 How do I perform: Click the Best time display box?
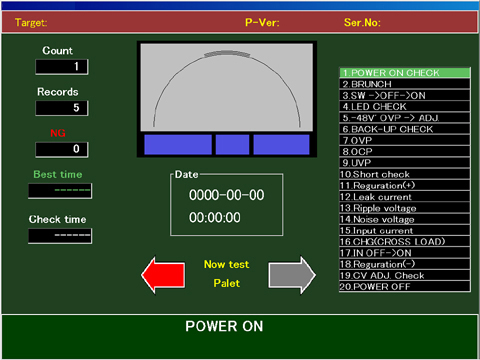click(x=60, y=191)
